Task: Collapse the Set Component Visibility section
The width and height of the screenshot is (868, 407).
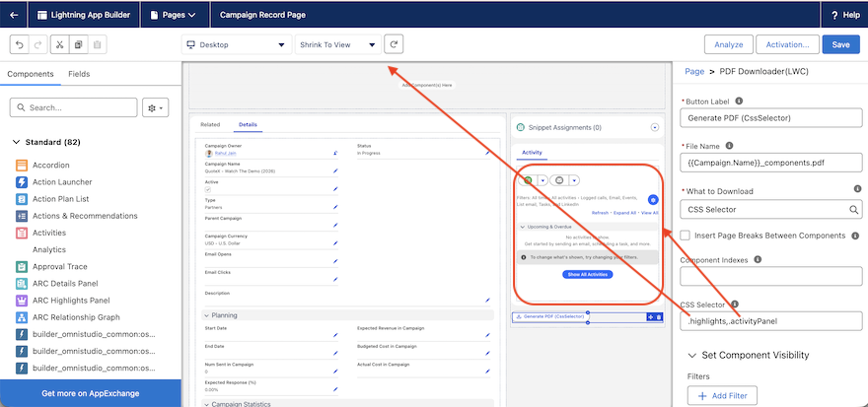Action: click(692, 355)
